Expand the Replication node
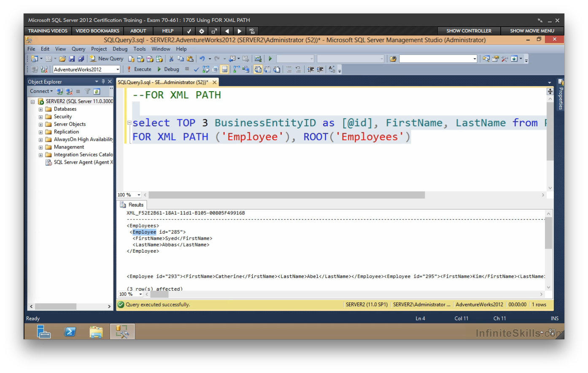Screen dimensions: 588x373 [40, 132]
